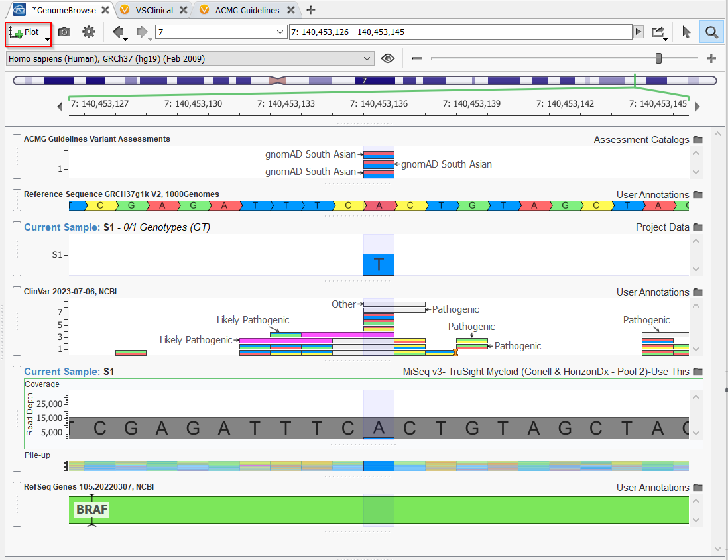This screenshot has width=728, height=560.
Task: Close the VSClinical tab
Action: tap(184, 10)
